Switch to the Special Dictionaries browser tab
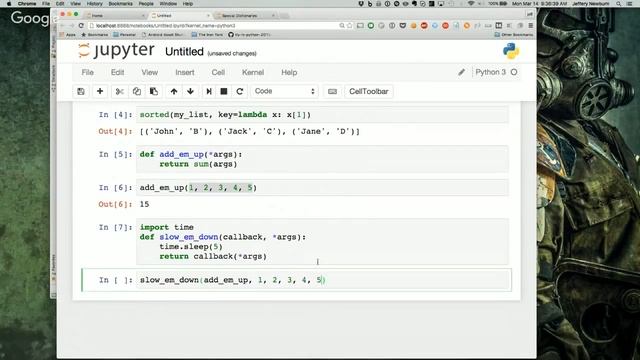 click(x=245, y=16)
